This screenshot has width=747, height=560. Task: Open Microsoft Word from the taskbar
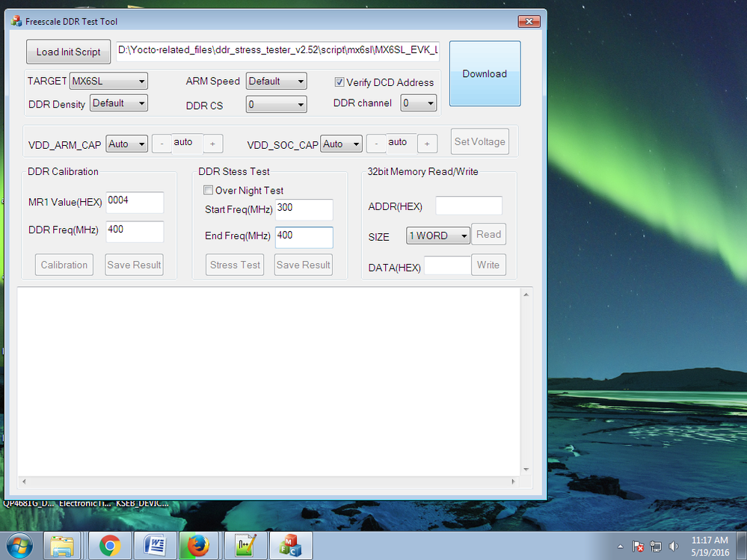click(x=155, y=546)
